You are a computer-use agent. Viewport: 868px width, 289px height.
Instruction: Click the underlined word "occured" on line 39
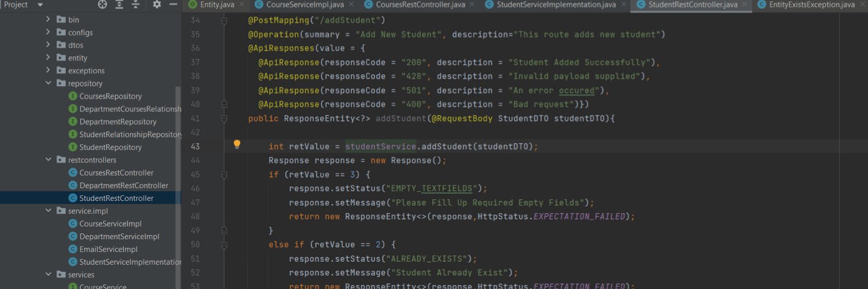tap(577, 90)
